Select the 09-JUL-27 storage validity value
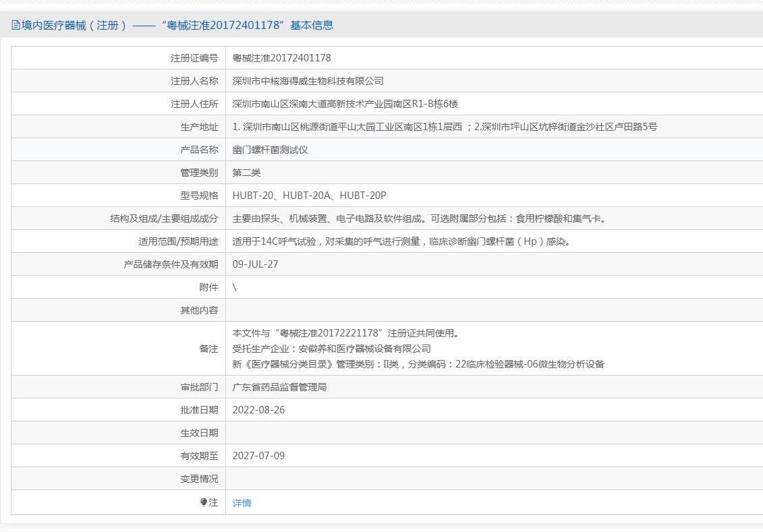 tap(255, 264)
